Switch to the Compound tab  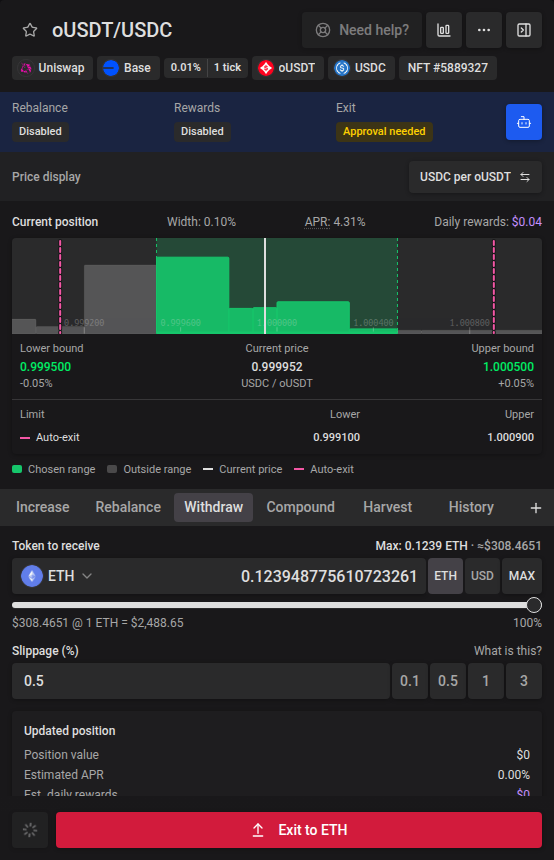[301, 507]
